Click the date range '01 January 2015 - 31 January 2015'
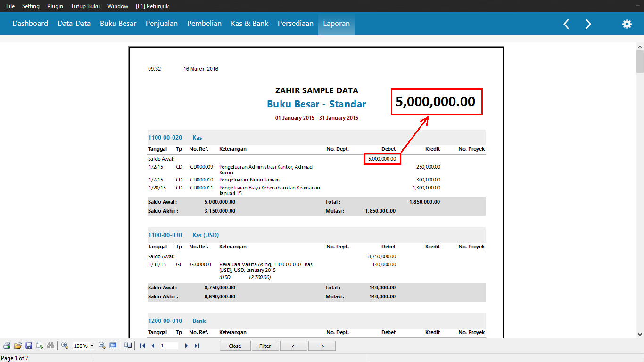Image resolution: width=644 pixels, height=362 pixels. tap(317, 118)
